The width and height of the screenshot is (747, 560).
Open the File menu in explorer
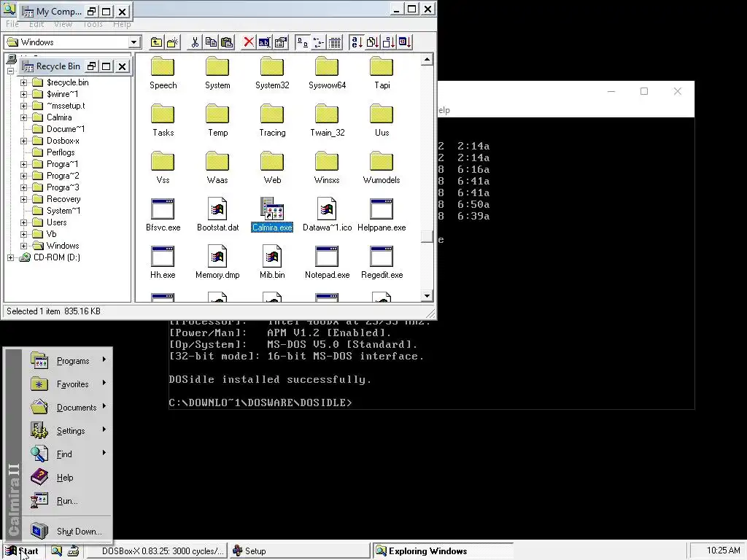[12, 24]
